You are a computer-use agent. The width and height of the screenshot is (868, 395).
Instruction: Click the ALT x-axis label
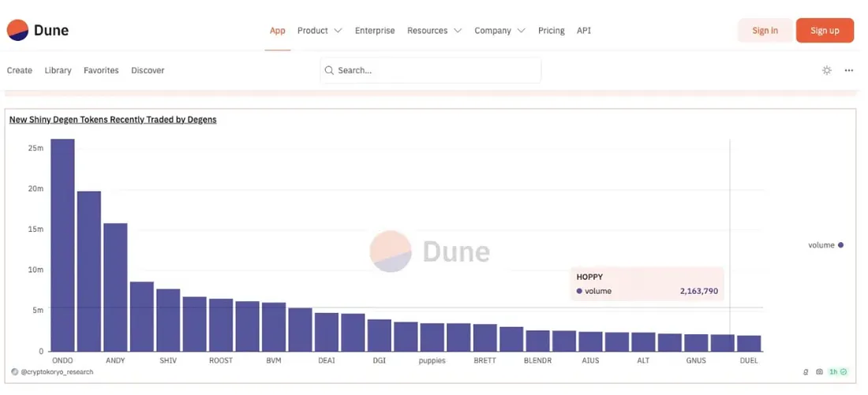click(643, 360)
